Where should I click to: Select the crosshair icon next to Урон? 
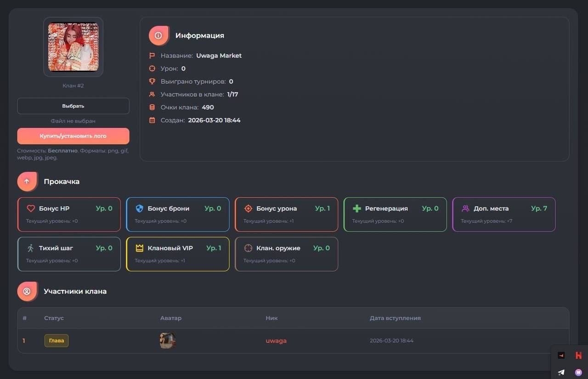(152, 68)
